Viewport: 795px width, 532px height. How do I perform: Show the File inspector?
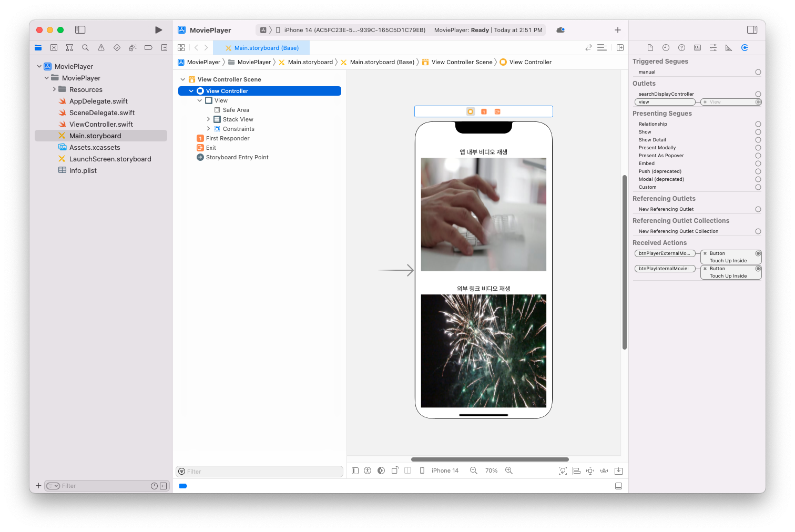click(650, 48)
